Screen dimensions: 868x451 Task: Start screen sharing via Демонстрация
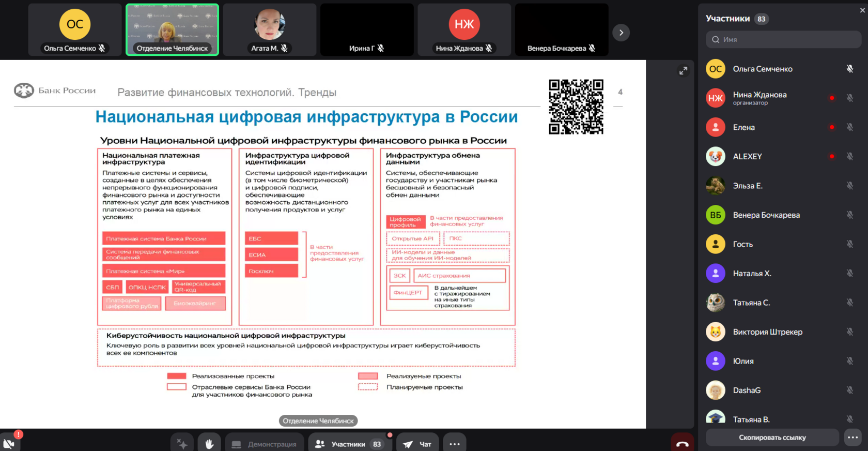pyautogui.click(x=265, y=444)
